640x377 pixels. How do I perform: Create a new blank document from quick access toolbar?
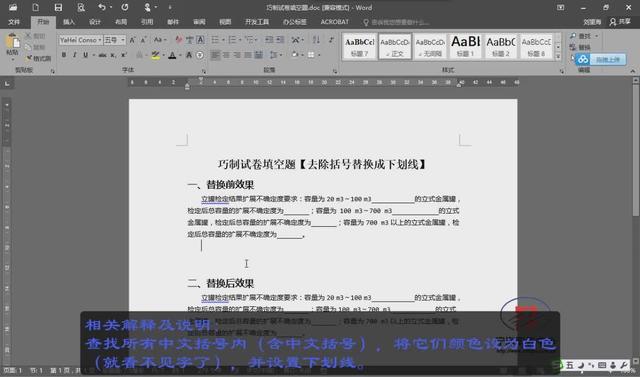36,7
